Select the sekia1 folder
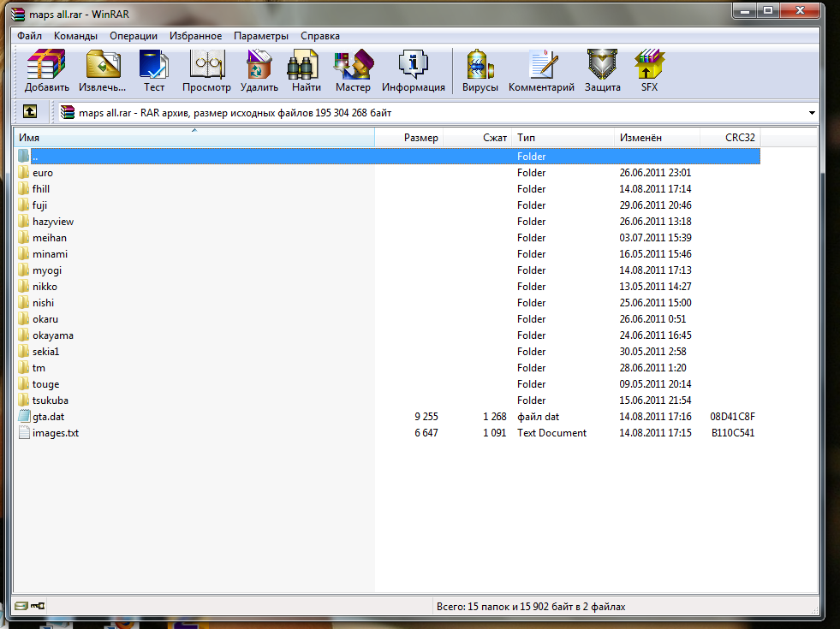This screenshot has width=840, height=629. click(x=45, y=351)
